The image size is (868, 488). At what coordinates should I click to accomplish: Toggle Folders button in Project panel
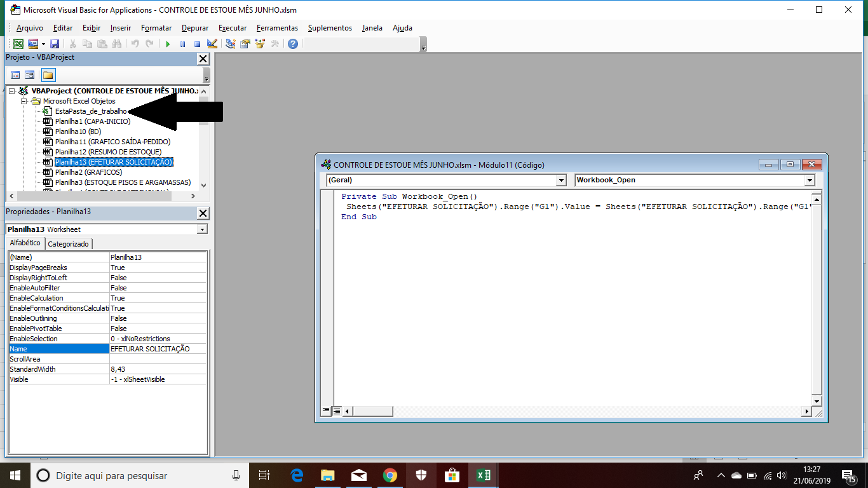click(x=48, y=75)
